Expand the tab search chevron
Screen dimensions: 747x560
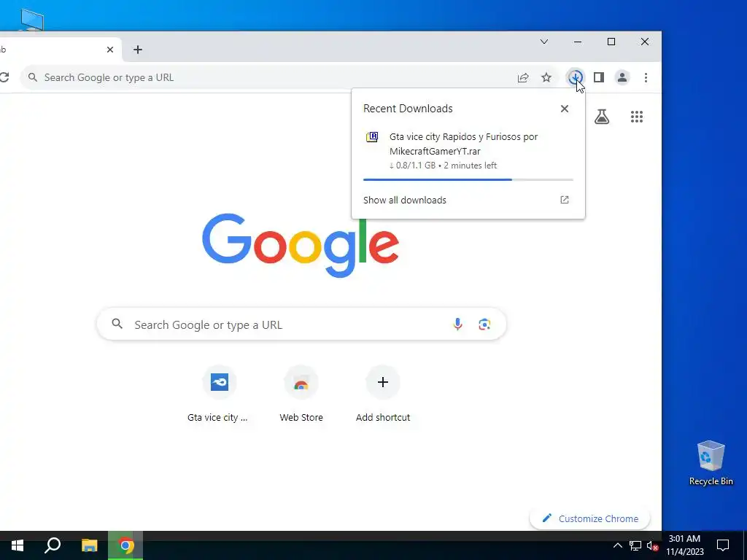click(x=544, y=42)
